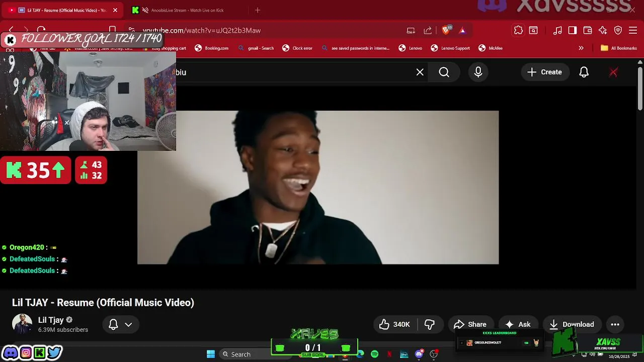Viewport: 644px width, 362px height.
Task: Toggle the browser sidebar panel icon
Action: (573, 31)
